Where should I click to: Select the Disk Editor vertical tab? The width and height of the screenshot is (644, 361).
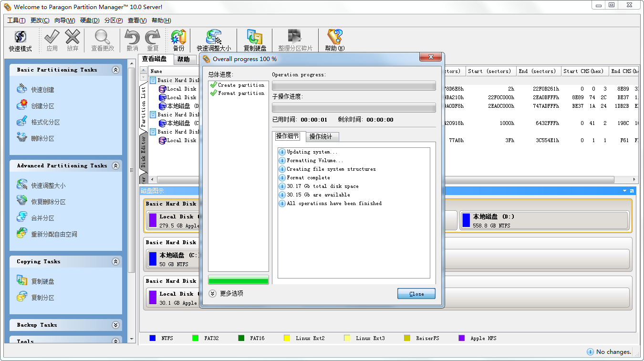[143, 151]
